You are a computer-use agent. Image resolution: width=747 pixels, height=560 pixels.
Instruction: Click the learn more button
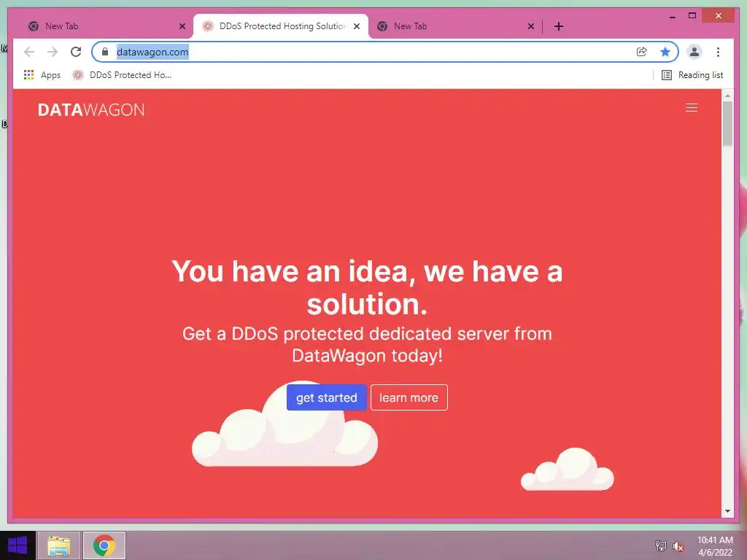coord(409,397)
